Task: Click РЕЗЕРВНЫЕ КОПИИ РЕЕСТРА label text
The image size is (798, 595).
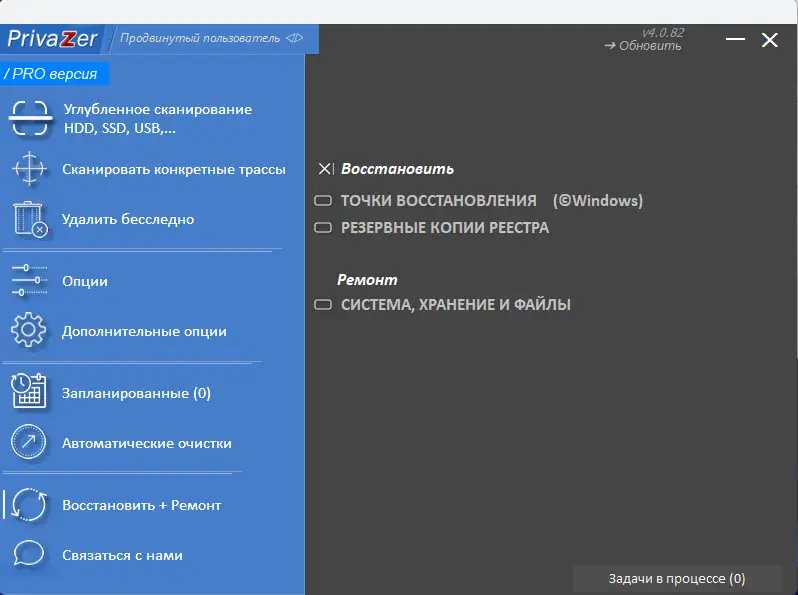Action: [x=445, y=228]
